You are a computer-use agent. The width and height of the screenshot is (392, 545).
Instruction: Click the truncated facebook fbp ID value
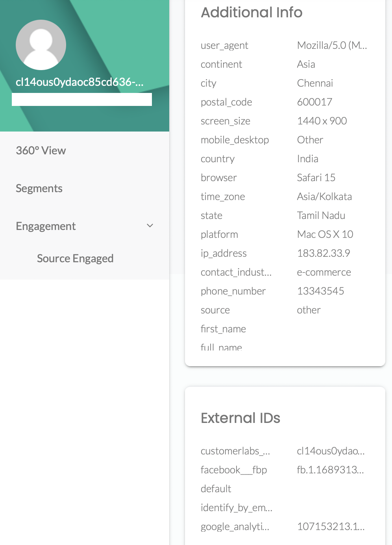pyautogui.click(x=330, y=470)
